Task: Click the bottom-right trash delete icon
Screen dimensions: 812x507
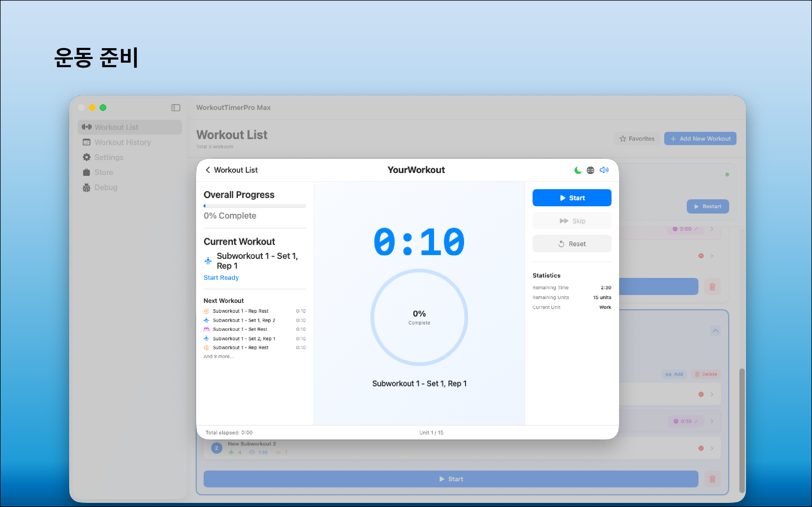Action: click(712, 479)
